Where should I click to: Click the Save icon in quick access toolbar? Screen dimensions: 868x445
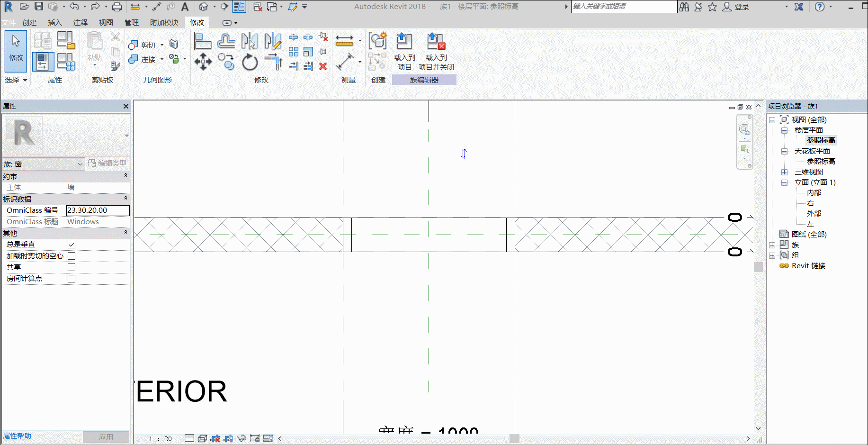point(39,7)
